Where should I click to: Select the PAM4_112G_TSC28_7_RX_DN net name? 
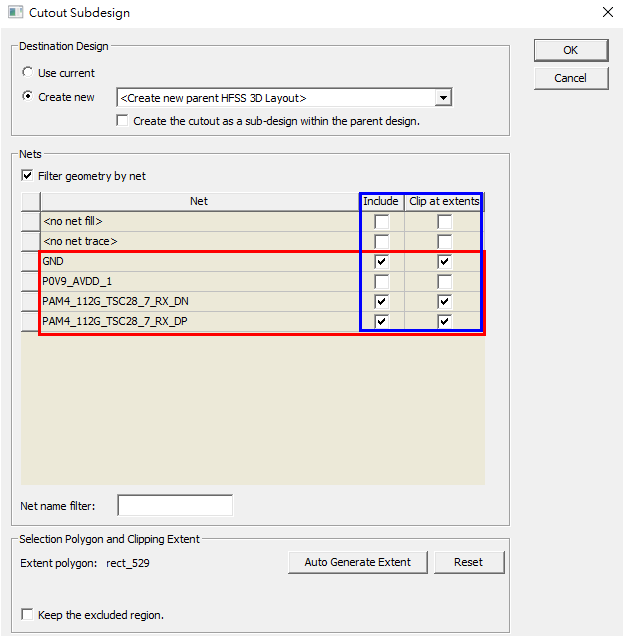(x=199, y=301)
